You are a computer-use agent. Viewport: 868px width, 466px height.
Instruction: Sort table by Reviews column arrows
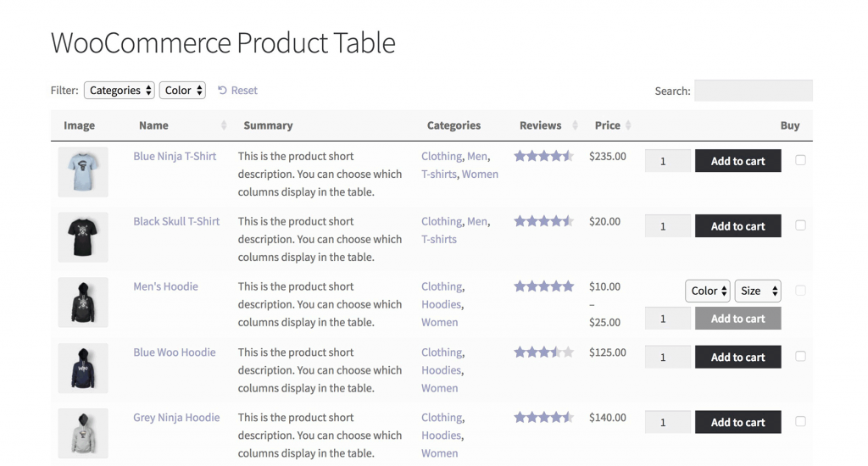pos(575,125)
